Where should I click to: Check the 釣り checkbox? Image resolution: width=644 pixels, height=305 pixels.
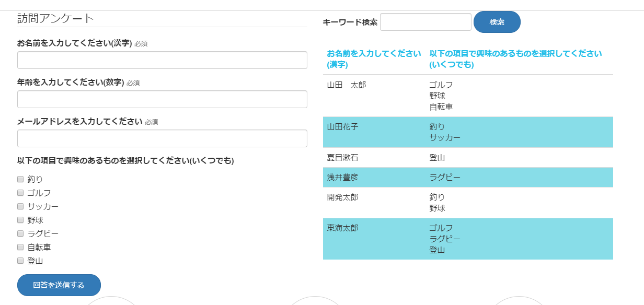coord(20,179)
